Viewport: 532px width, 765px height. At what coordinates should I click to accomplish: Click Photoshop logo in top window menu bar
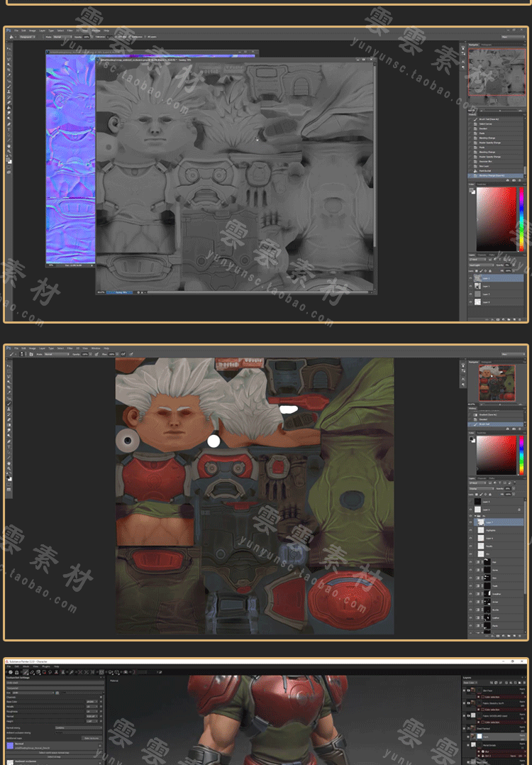coord(9,31)
